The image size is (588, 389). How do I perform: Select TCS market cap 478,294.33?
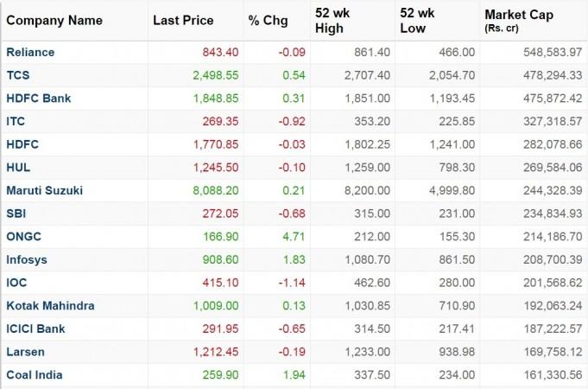coord(553,75)
